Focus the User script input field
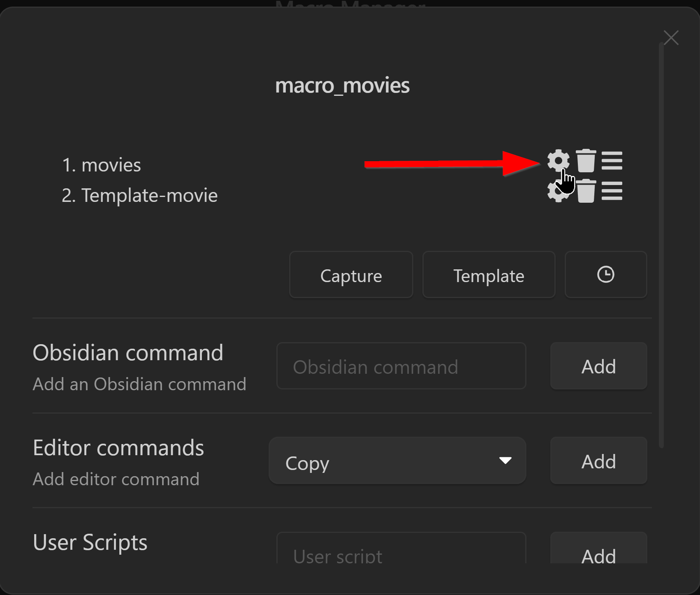This screenshot has height=595, width=700. [x=401, y=548]
